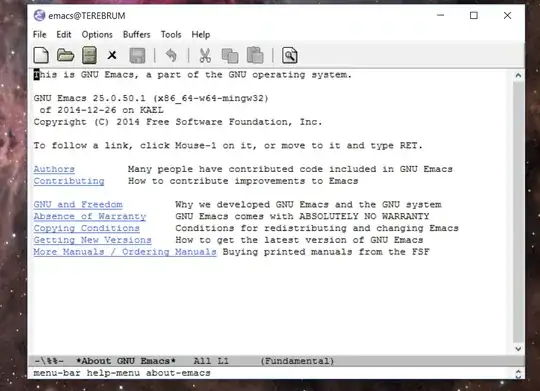Click the 'of 2014-12-26 on KAEL' line
The width and height of the screenshot is (540, 391).
pos(102,110)
